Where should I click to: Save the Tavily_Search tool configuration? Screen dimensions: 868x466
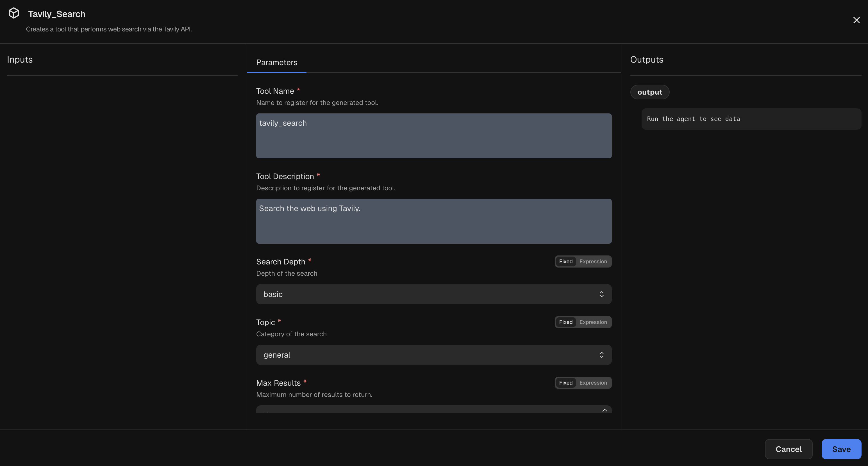(841, 449)
